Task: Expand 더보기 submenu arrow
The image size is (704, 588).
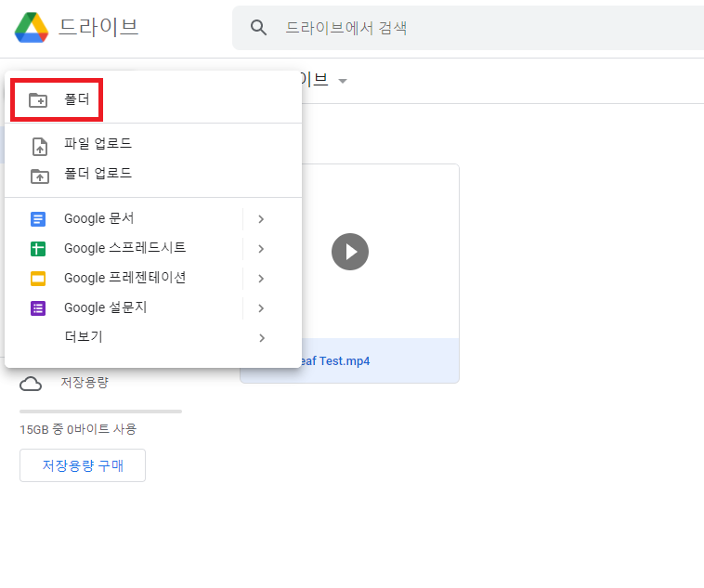Action: (262, 338)
